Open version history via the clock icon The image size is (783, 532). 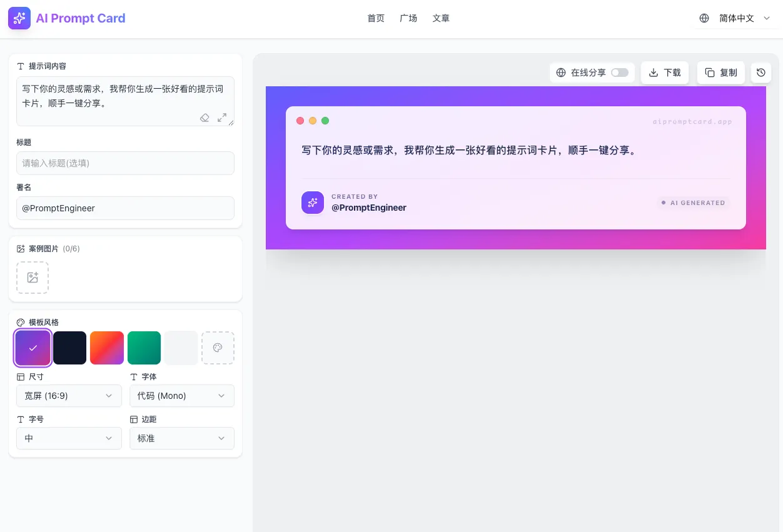(x=760, y=73)
